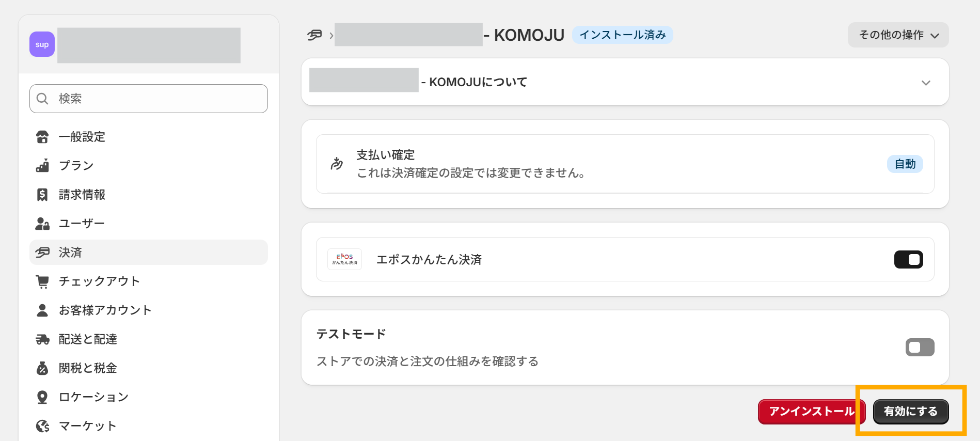Image resolution: width=980 pixels, height=441 pixels.
Task: Open the その他の操作 dropdown
Action: [x=898, y=35]
